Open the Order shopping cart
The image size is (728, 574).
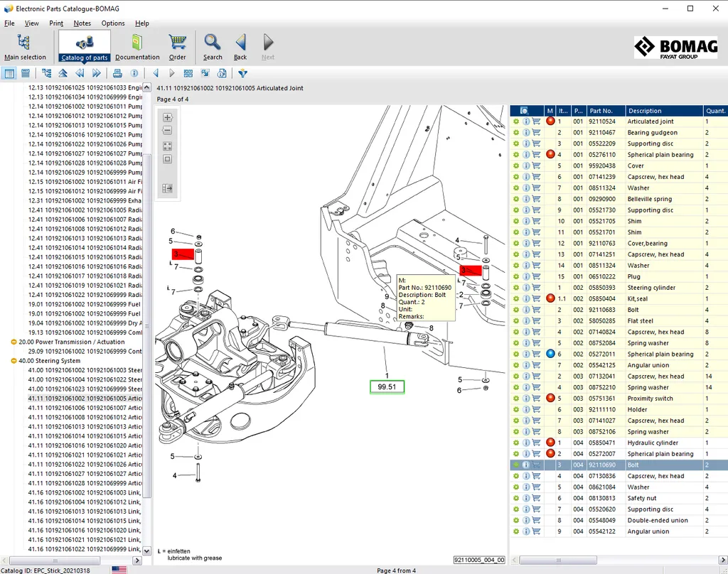(177, 47)
